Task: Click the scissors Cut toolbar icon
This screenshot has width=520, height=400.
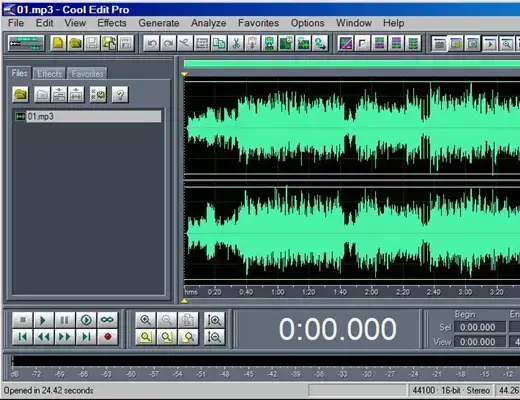Action: click(x=236, y=43)
